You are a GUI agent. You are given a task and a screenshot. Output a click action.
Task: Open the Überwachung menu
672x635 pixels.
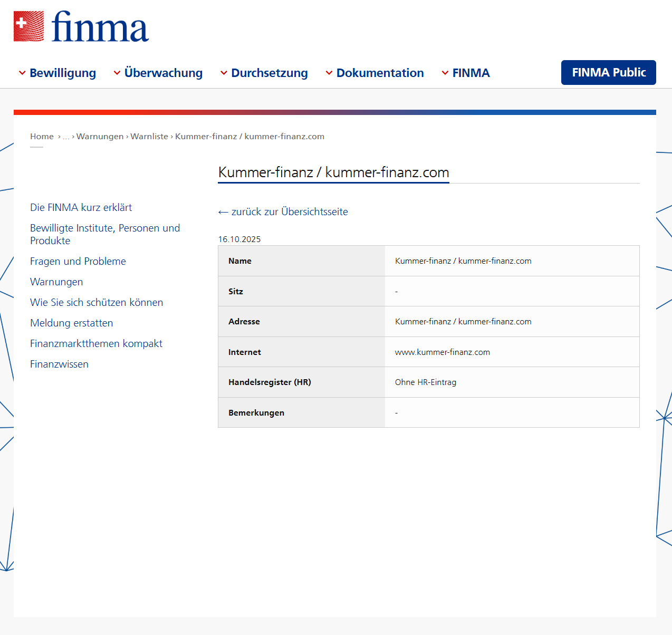pyautogui.click(x=164, y=73)
